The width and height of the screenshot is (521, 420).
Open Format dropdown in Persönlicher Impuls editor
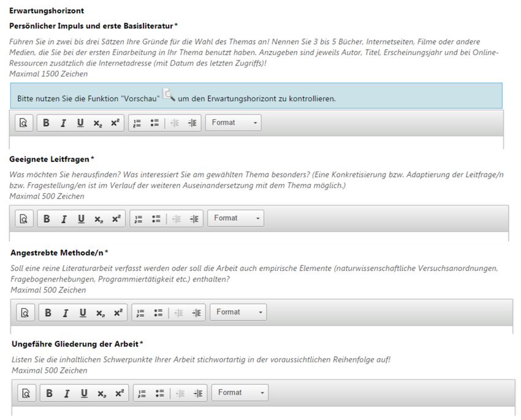coord(234,123)
